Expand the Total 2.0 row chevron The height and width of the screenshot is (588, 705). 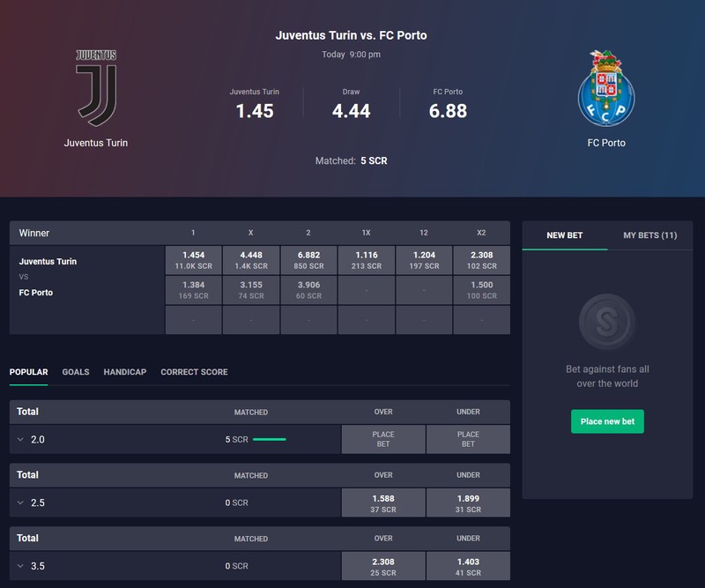pyautogui.click(x=20, y=440)
